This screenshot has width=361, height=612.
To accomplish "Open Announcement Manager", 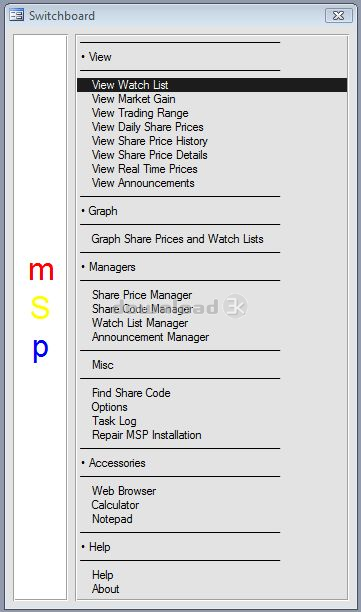I will tap(150, 337).
